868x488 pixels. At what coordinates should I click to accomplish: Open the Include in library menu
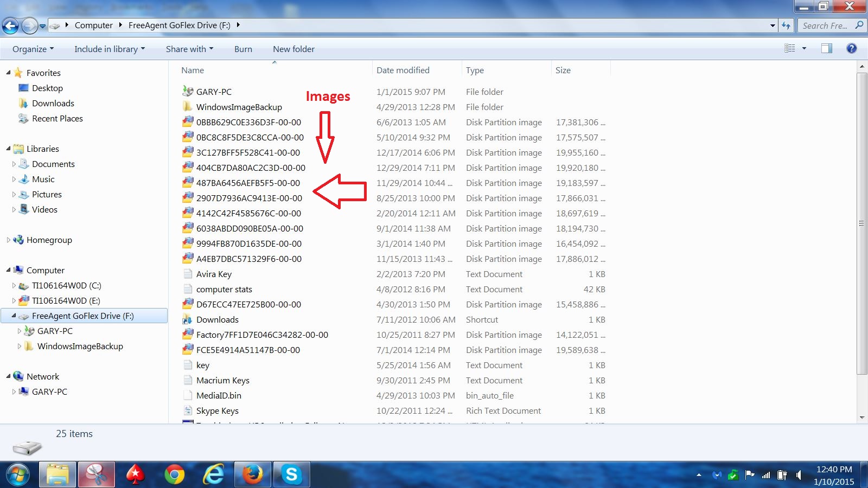[110, 49]
